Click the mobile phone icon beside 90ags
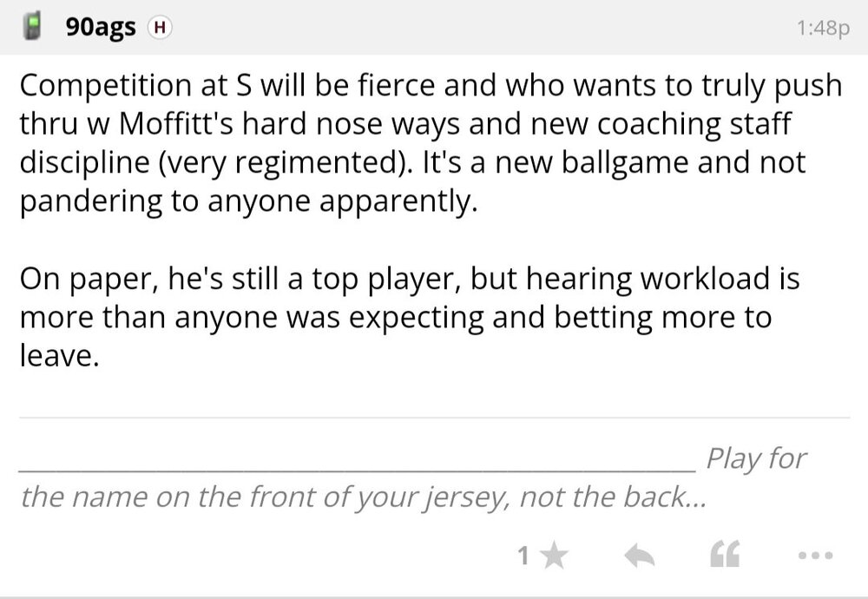 [34, 28]
